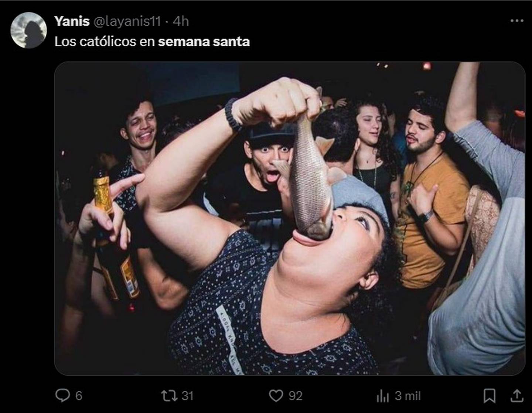The height and width of the screenshot is (413, 532).
Task: Open Yanis's profile avatar
Action: tap(29, 30)
